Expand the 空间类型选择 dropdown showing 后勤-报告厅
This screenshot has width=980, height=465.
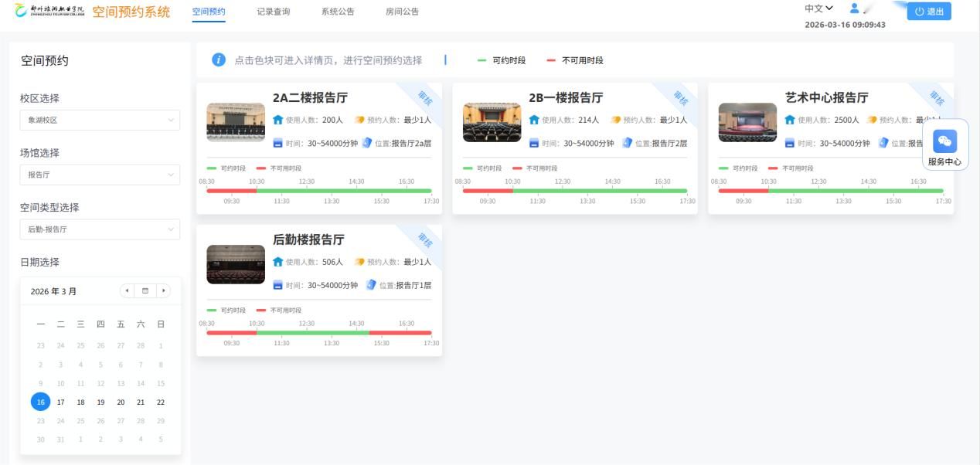[x=100, y=229]
